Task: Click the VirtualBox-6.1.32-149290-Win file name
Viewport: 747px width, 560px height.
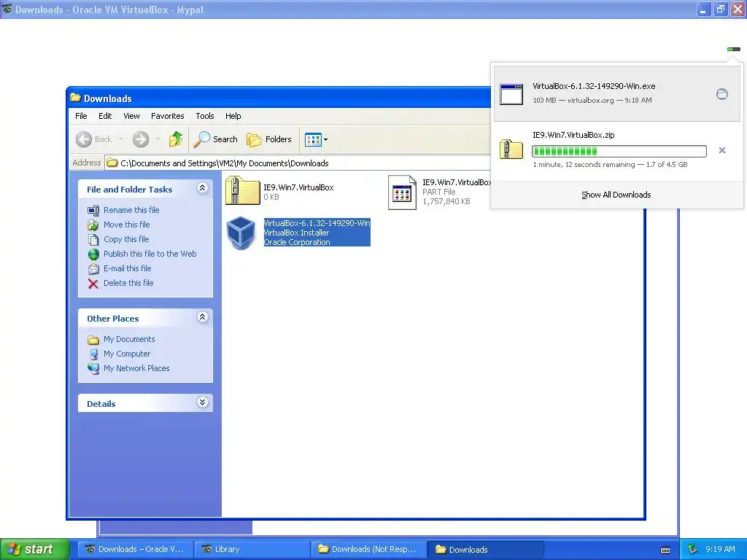Action: [x=317, y=223]
